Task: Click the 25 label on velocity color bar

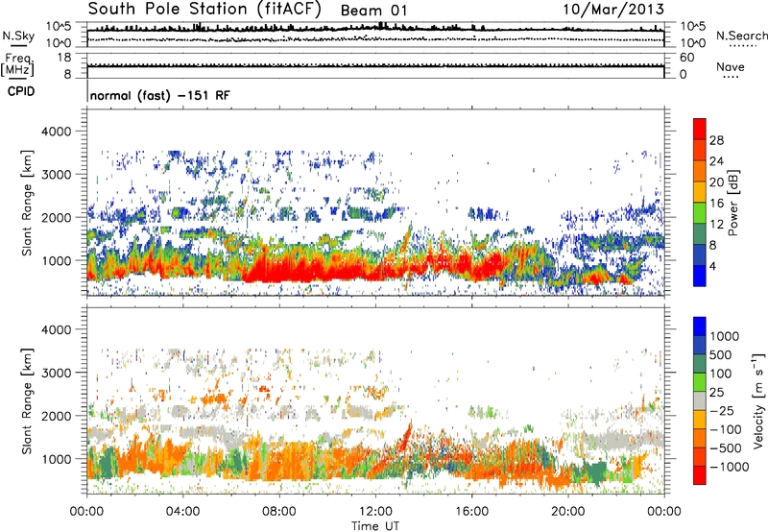Action: coord(717,392)
